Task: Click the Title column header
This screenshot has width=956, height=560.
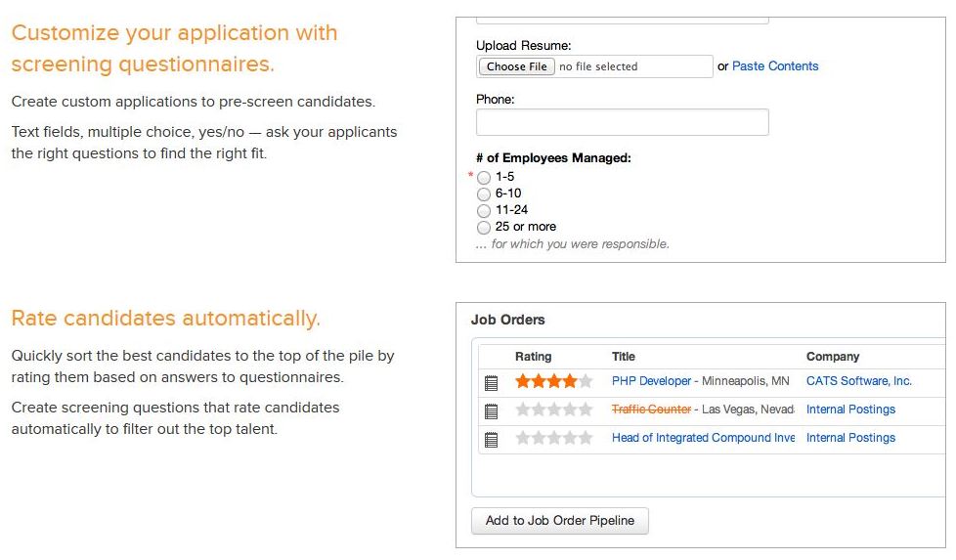Action: pos(624,357)
